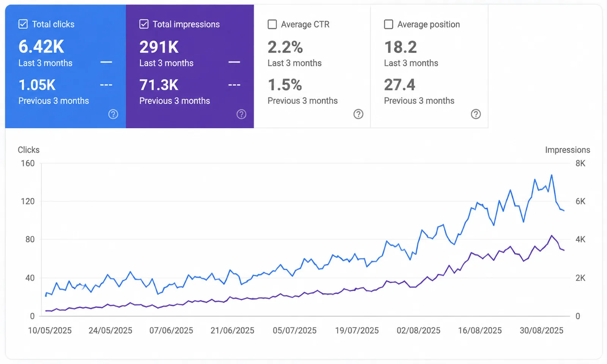Click the highest peak of purple clicks line

pos(552,235)
